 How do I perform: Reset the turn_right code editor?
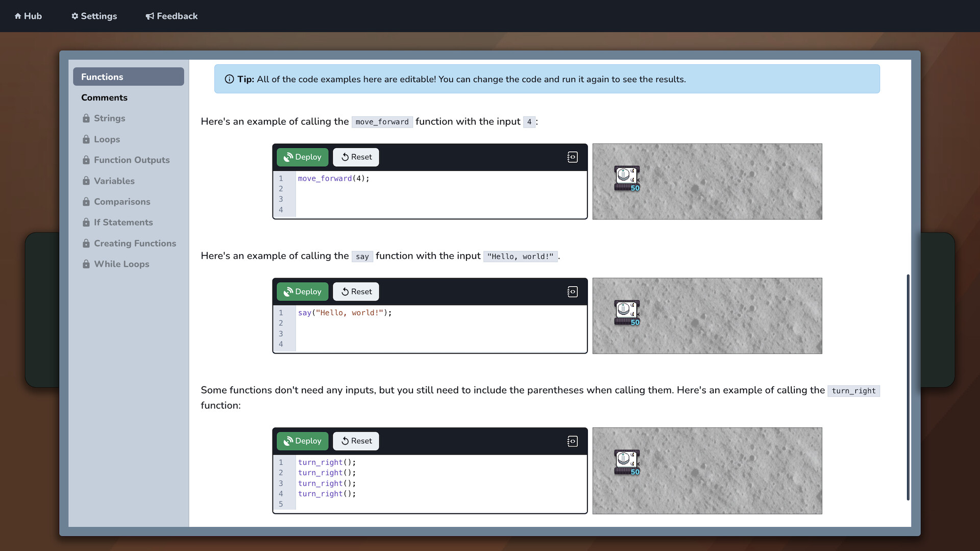click(x=356, y=441)
